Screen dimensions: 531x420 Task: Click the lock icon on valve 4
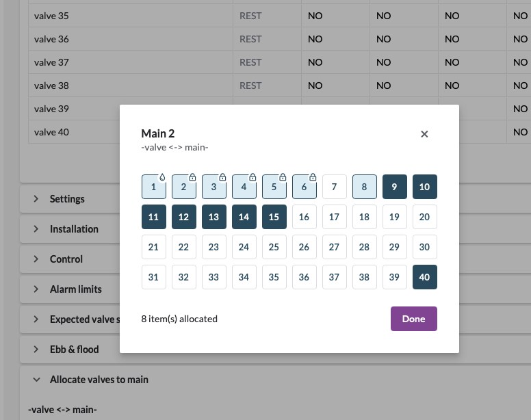[x=252, y=177]
